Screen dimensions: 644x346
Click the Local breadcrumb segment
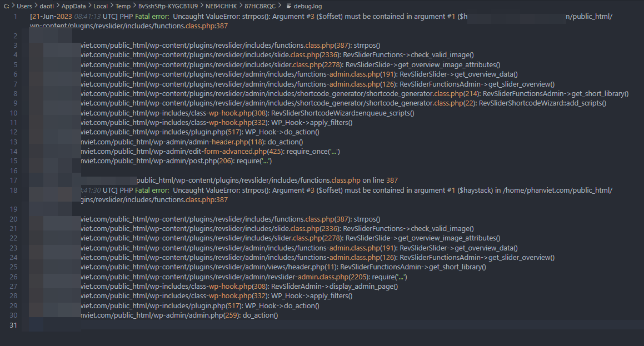101,6
